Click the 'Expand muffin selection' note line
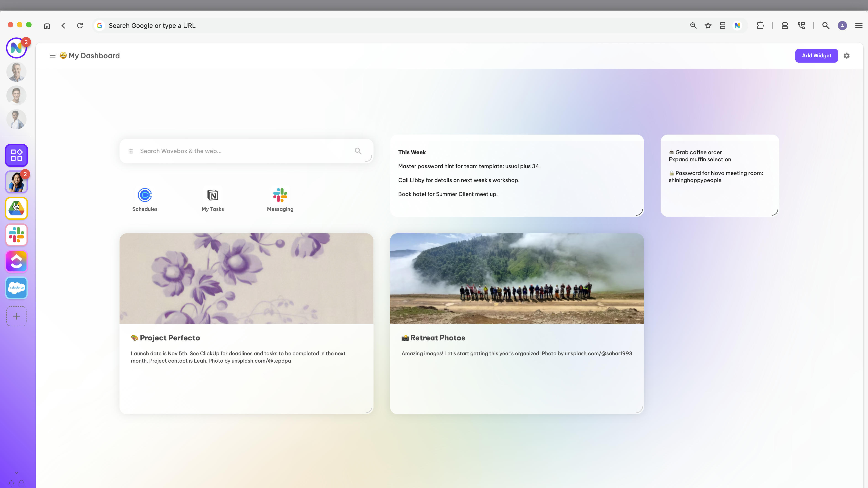 pyautogui.click(x=700, y=159)
